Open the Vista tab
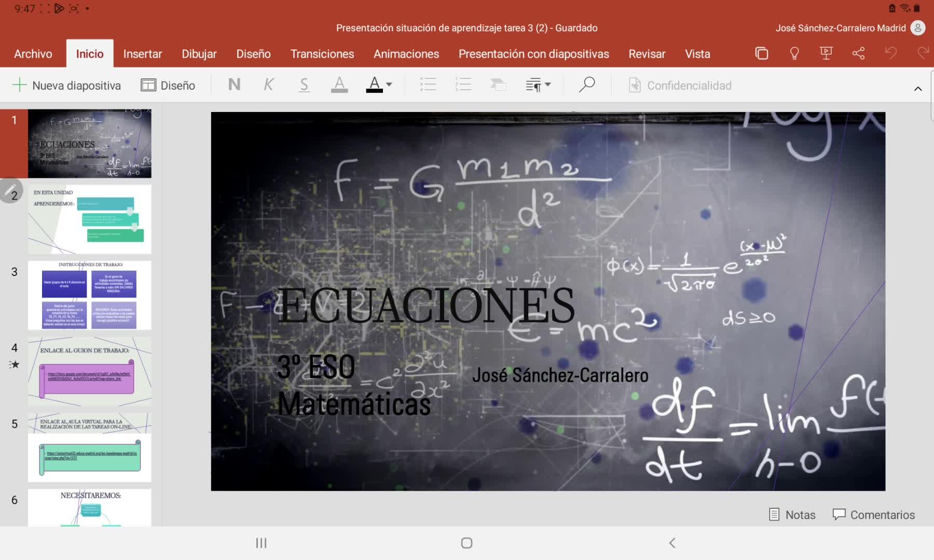Image resolution: width=934 pixels, height=560 pixels. pyautogui.click(x=697, y=54)
